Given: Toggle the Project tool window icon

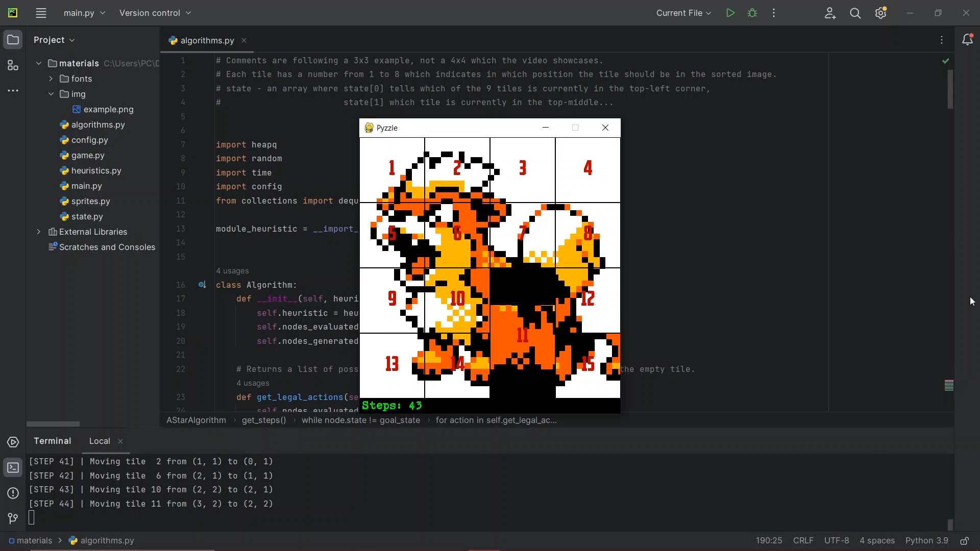Looking at the screenshot, I should click(x=13, y=40).
